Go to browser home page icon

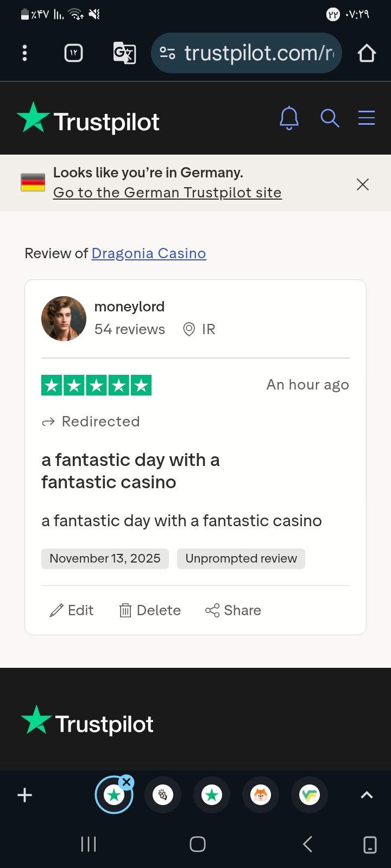tap(367, 53)
